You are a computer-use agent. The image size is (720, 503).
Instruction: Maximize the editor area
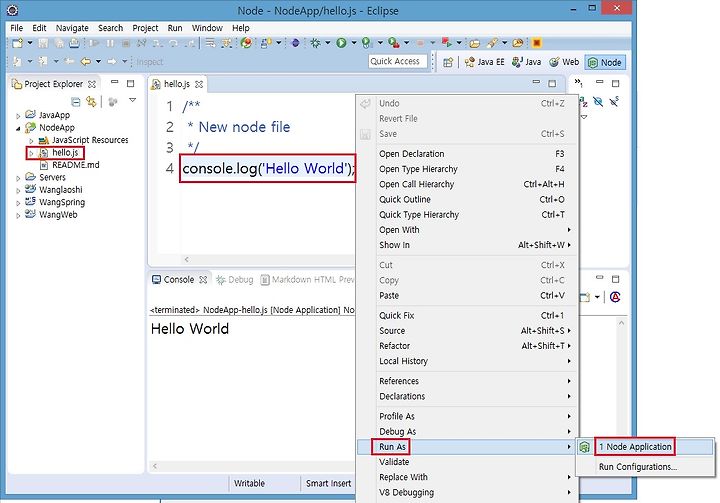click(x=552, y=84)
